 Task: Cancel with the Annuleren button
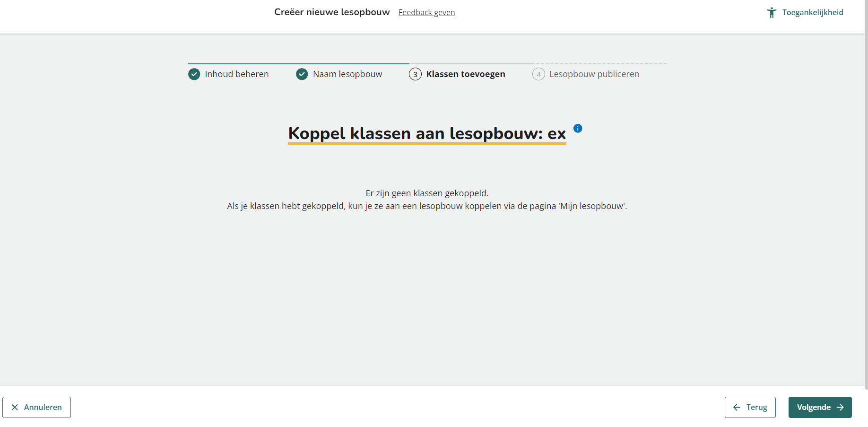[x=36, y=407]
